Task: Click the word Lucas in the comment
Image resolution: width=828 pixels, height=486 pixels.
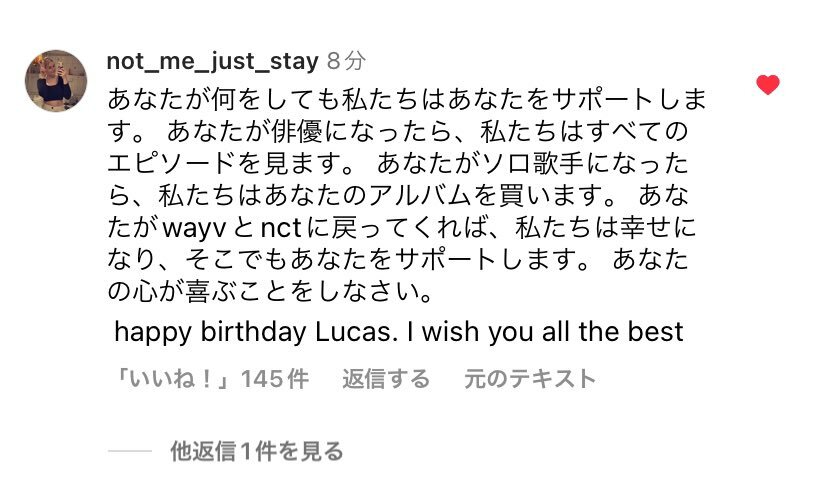Action: (x=349, y=332)
